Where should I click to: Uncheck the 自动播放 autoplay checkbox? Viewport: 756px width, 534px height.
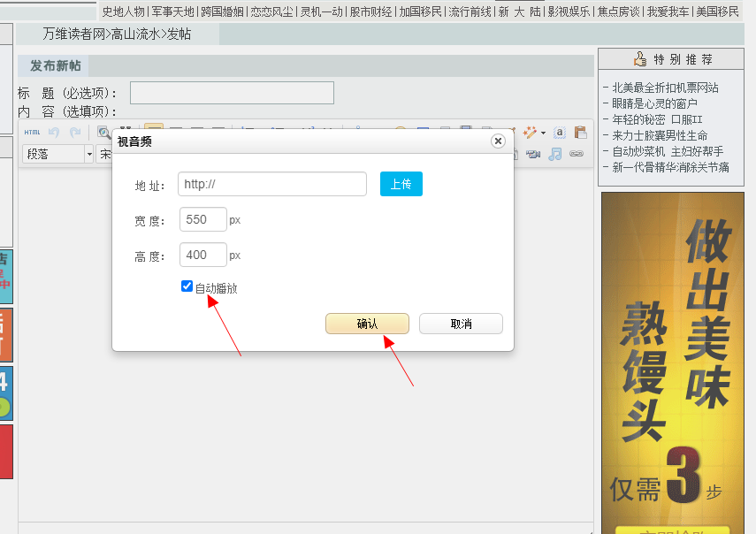pyautogui.click(x=187, y=286)
